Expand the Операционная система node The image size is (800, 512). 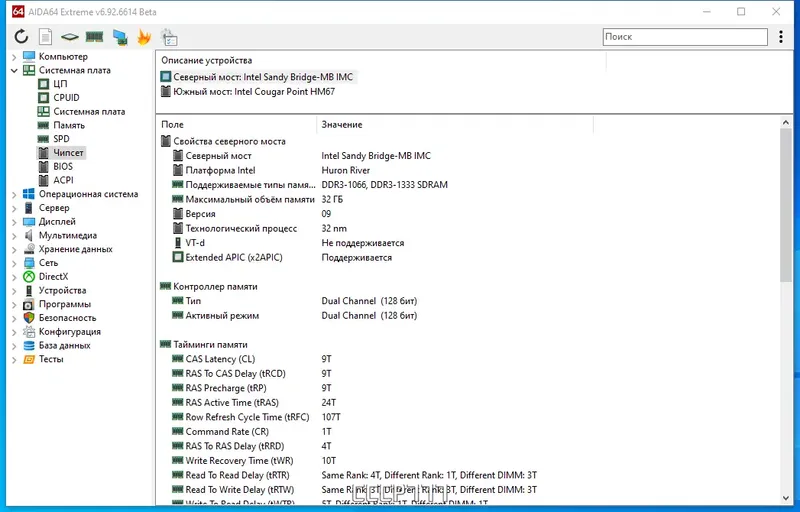tap(14, 194)
